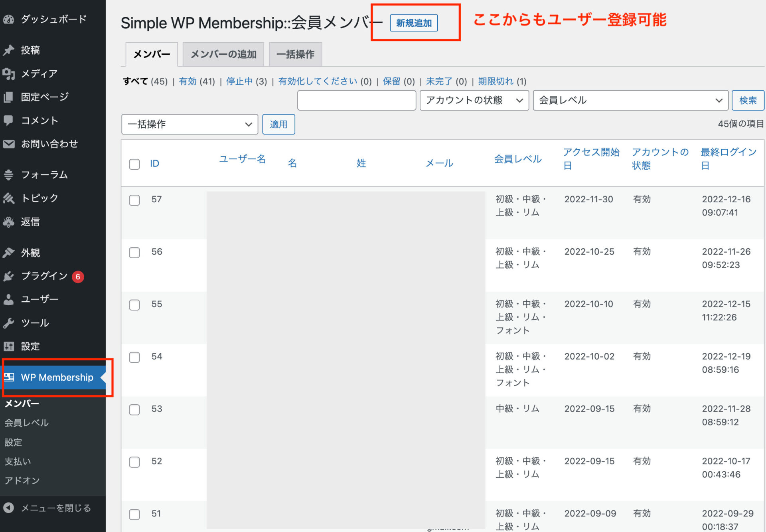766x532 pixels.
Task: Open 設定 under WP Membership submenu
Action: pyautogui.click(x=13, y=442)
